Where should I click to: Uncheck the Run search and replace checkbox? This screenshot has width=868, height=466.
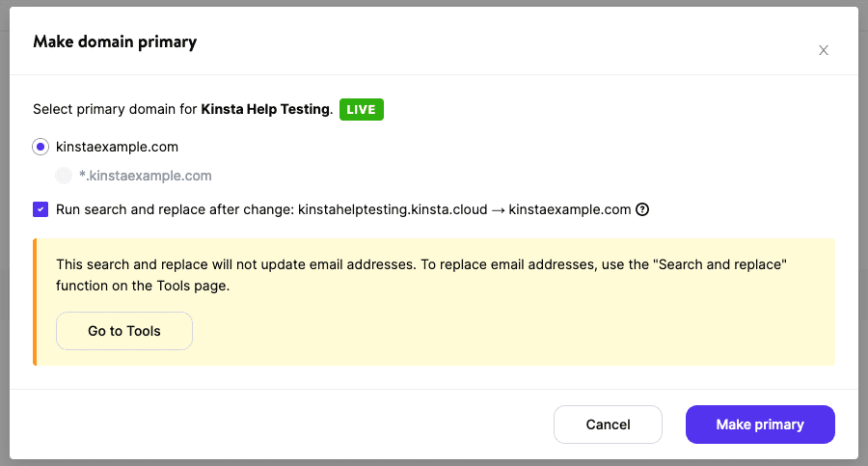pos(41,209)
